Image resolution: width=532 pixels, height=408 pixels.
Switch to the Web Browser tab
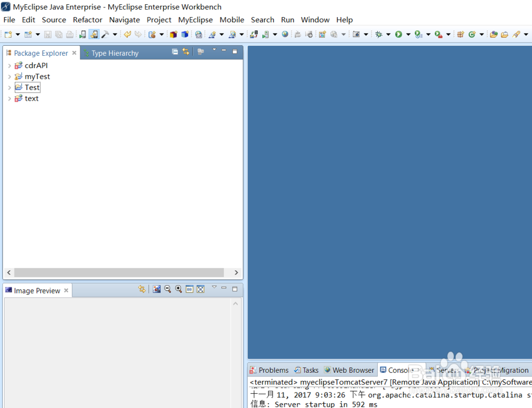pyautogui.click(x=349, y=370)
